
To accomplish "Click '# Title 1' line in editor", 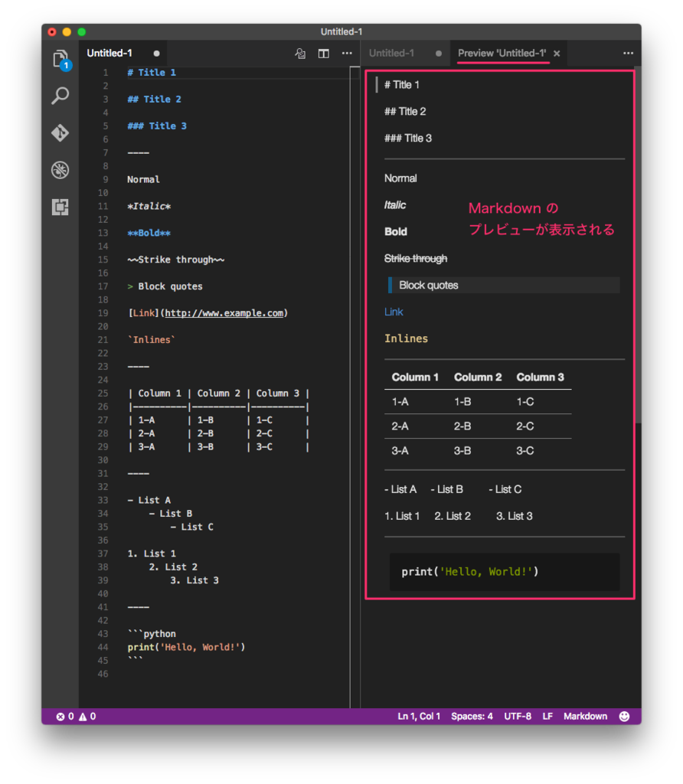I will (152, 73).
